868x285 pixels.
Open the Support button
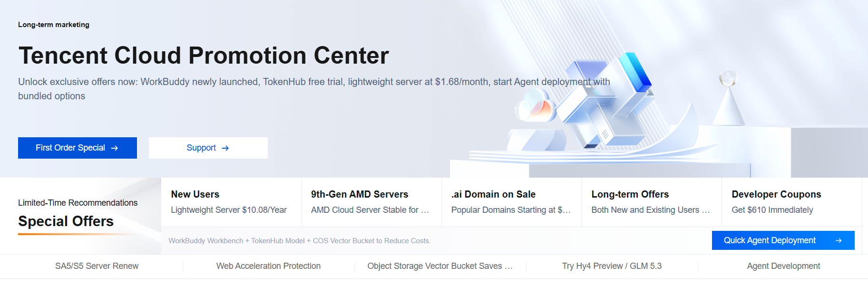(208, 148)
